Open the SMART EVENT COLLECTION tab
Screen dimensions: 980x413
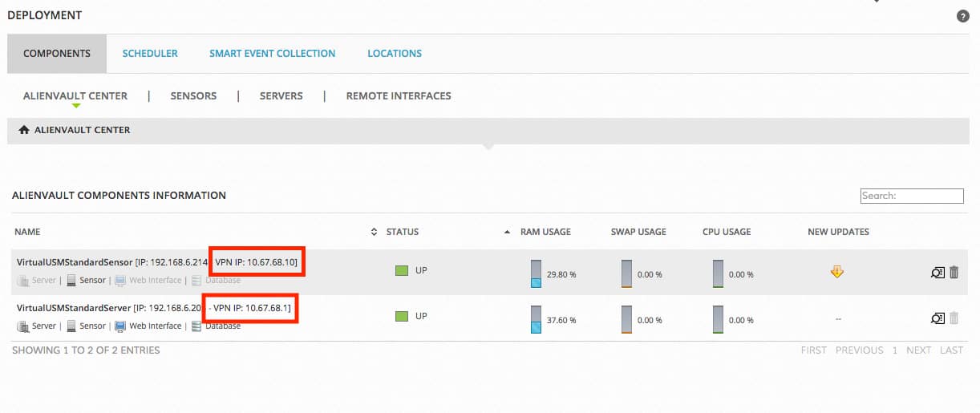point(273,54)
